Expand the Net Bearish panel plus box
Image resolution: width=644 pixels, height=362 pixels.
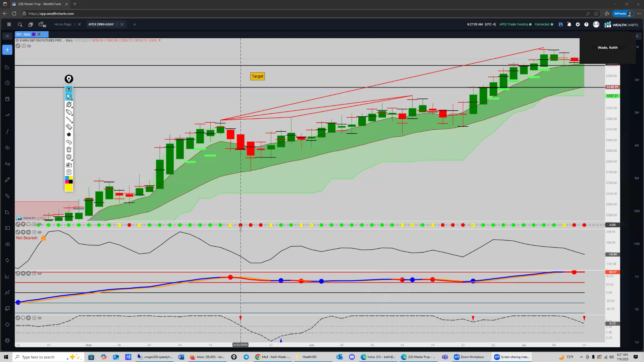[x=34, y=232]
